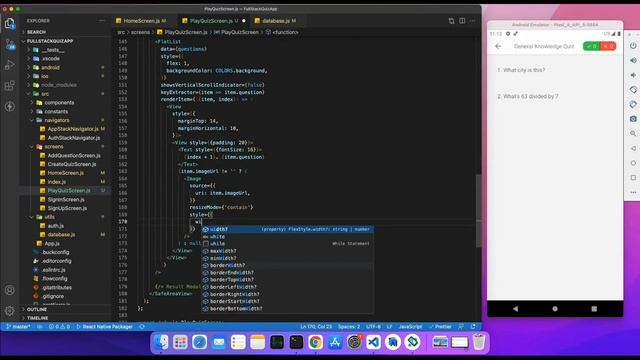Screen dimensions: 640x360
Task: Collapse the src folder
Action: pos(66,94)
